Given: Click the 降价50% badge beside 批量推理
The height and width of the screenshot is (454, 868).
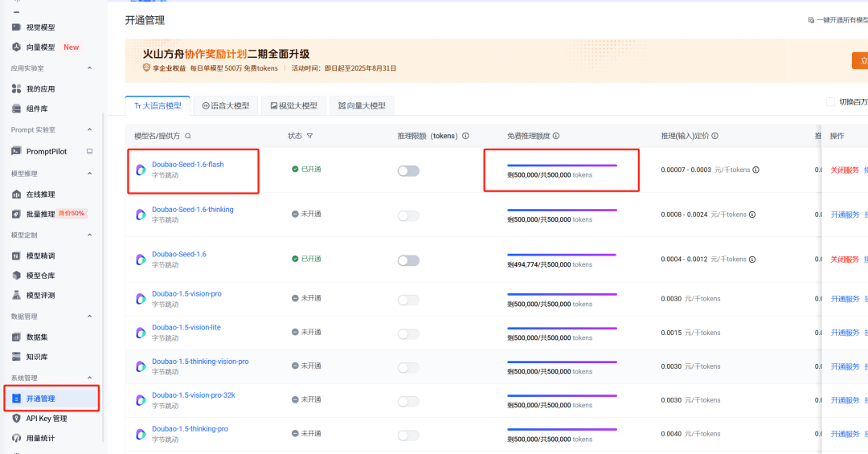Looking at the screenshot, I should pyautogui.click(x=72, y=213).
